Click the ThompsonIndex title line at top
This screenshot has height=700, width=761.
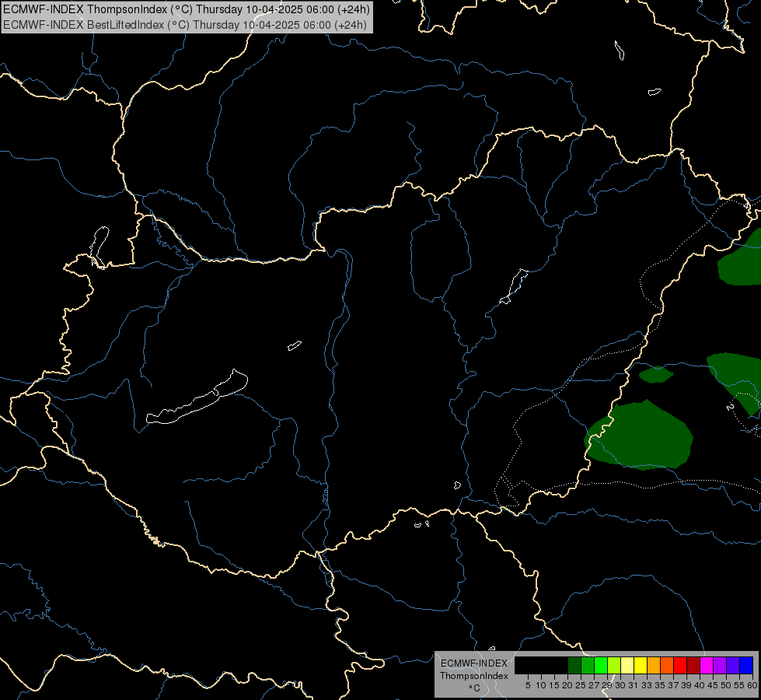coord(187,9)
